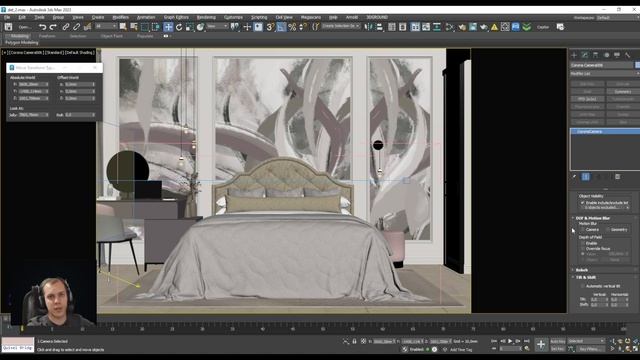Open the Rendering menu
Image resolution: width=640 pixels, height=360 pixels.
206,17
